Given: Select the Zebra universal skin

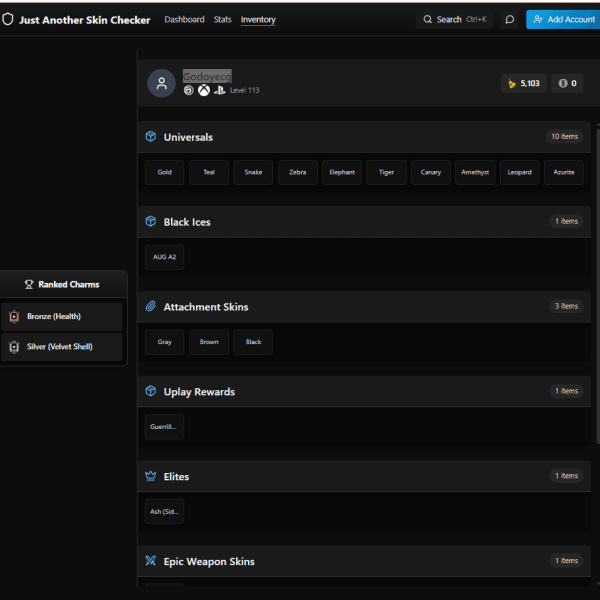Looking at the screenshot, I should click(298, 172).
